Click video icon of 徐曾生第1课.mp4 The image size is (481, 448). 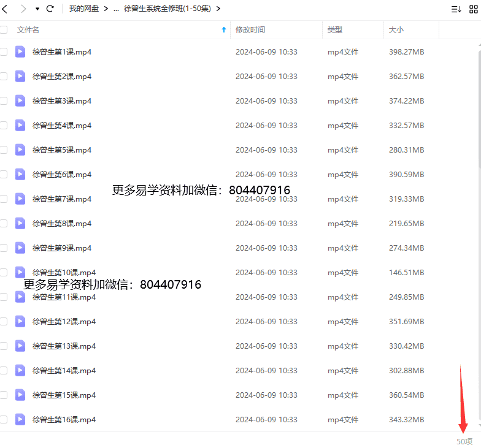point(20,52)
